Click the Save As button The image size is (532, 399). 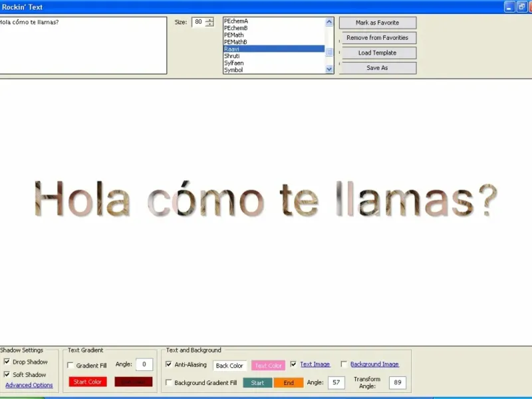coord(378,68)
